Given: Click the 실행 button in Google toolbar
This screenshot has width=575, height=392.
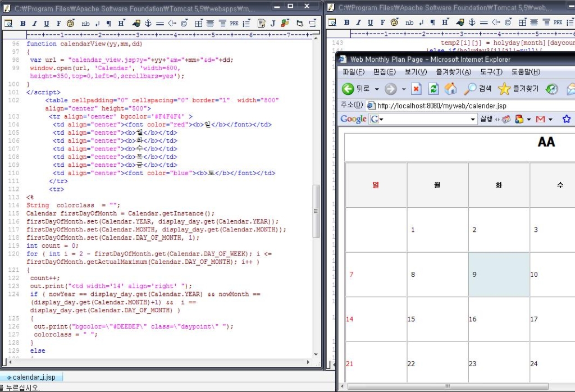Looking at the screenshot, I should click(486, 119).
